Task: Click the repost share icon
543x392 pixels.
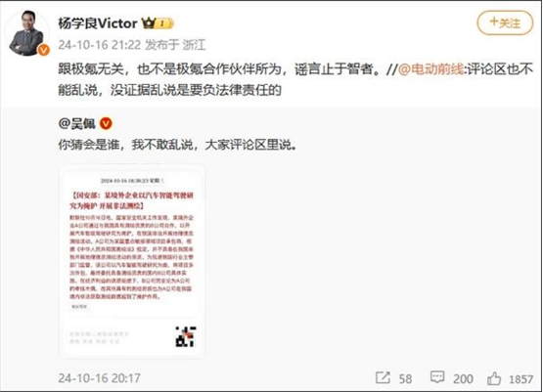Action: coord(383,377)
